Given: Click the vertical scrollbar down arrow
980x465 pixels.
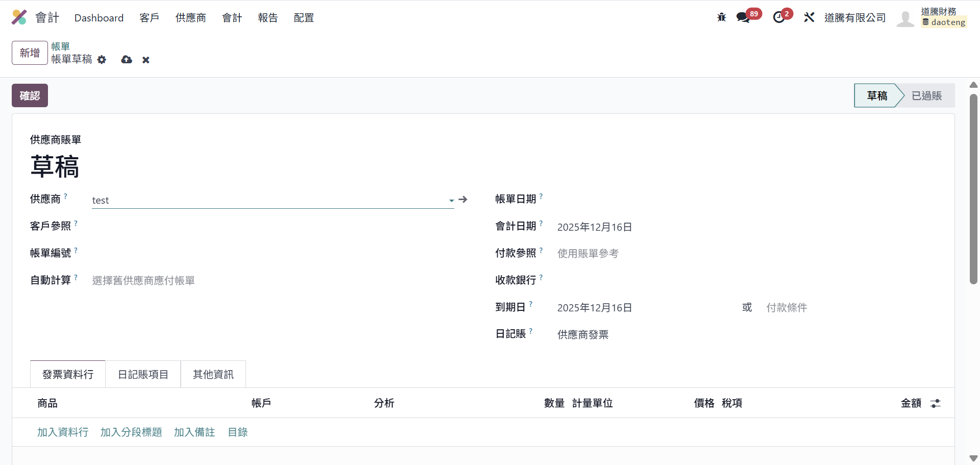Looking at the screenshot, I should coord(973,458).
